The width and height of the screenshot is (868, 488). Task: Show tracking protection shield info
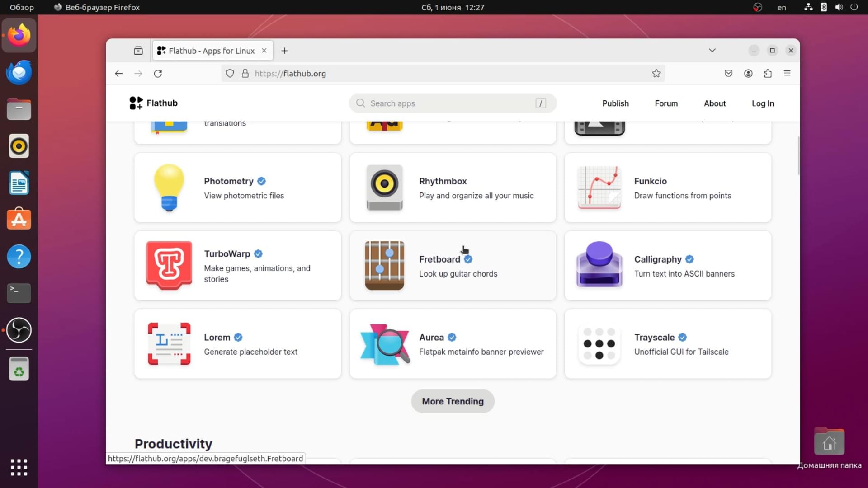coord(230,74)
